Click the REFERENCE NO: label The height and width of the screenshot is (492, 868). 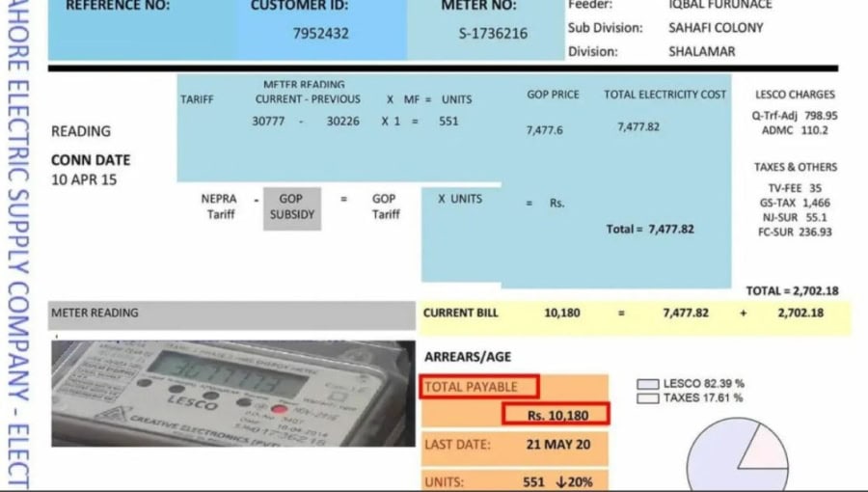(118, 6)
